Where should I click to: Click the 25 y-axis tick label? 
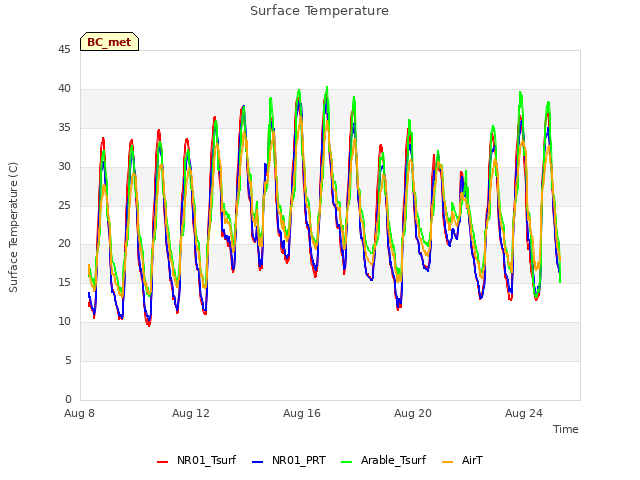click(64, 205)
